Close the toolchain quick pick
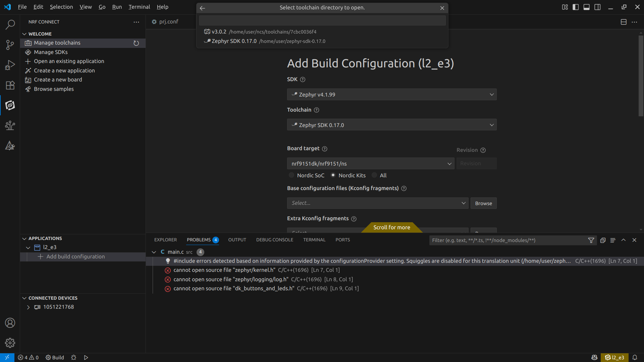The height and width of the screenshot is (362, 644). [442, 8]
